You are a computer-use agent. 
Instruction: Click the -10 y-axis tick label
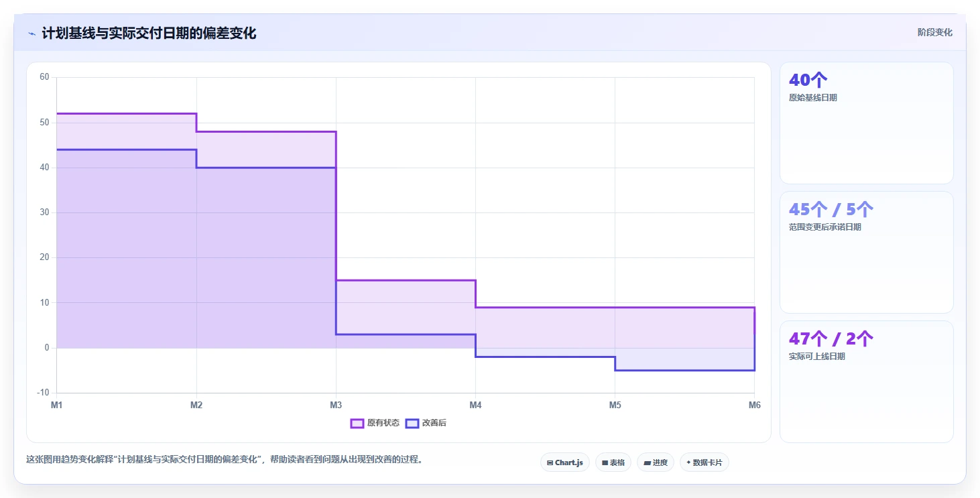(43, 393)
